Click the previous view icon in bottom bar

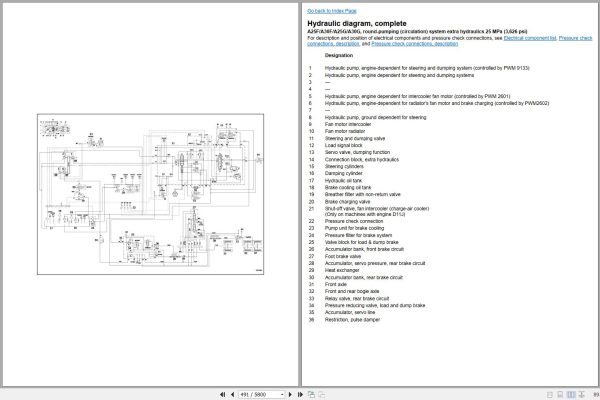311,394
